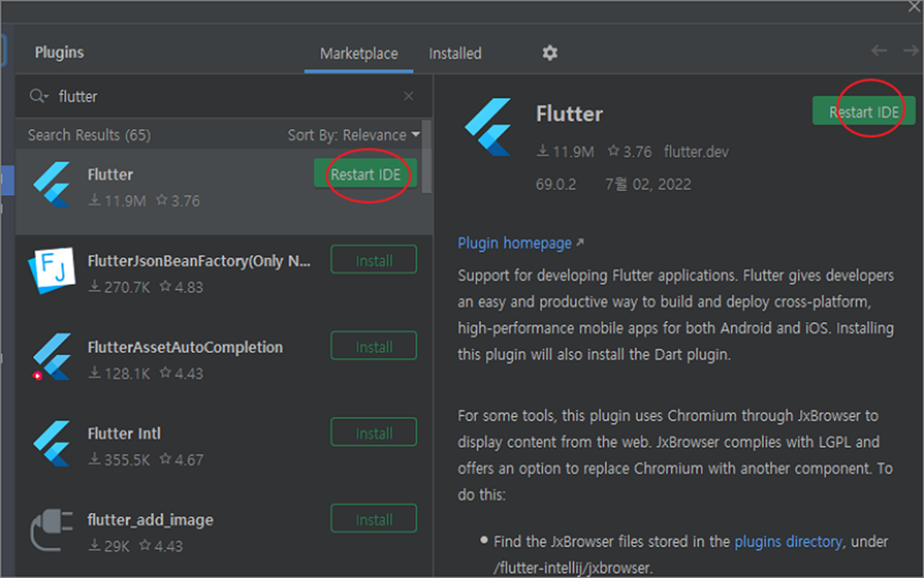Image resolution: width=924 pixels, height=578 pixels.
Task: Click 'Plugins' heading
Action: tap(59, 53)
